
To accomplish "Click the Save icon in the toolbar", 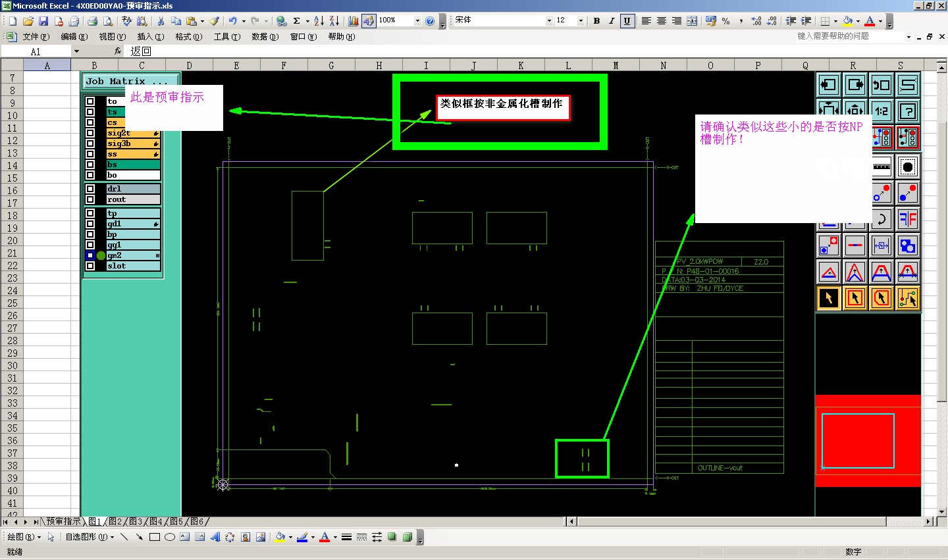I will pyautogui.click(x=43, y=21).
